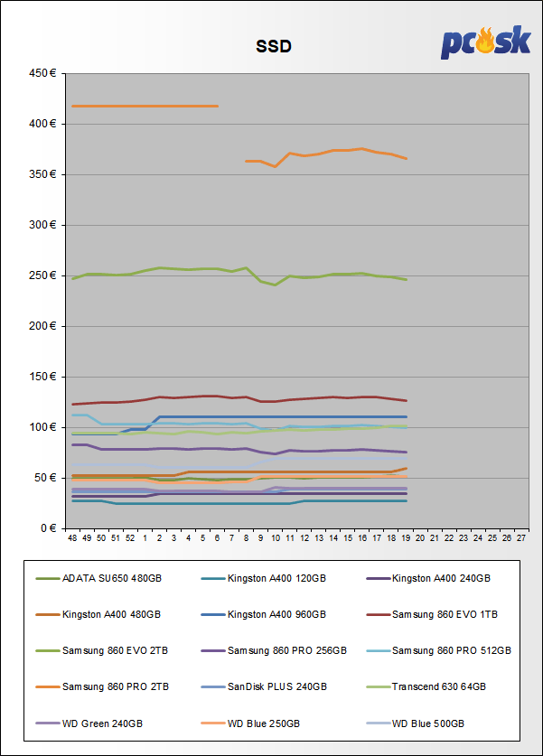Viewport: 543px width, 756px height.
Task: Click week 10 on the x-axis
Action: tap(276, 538)
